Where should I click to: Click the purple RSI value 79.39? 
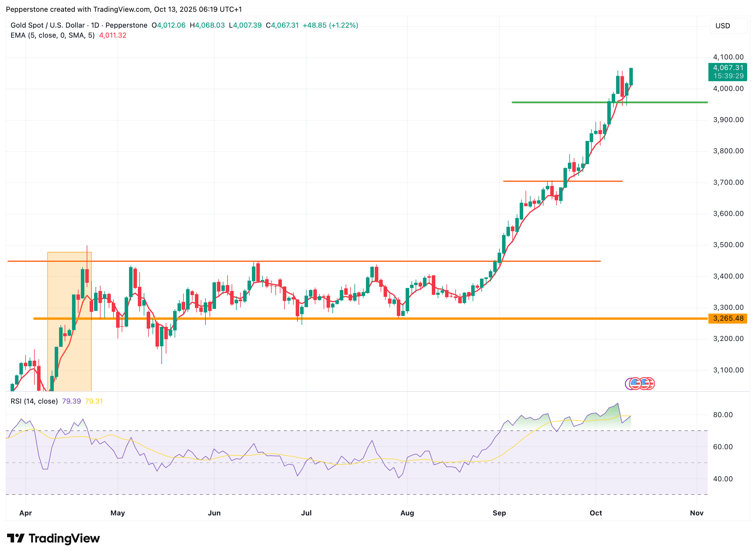pyautogui.click(x=71, y=401)
